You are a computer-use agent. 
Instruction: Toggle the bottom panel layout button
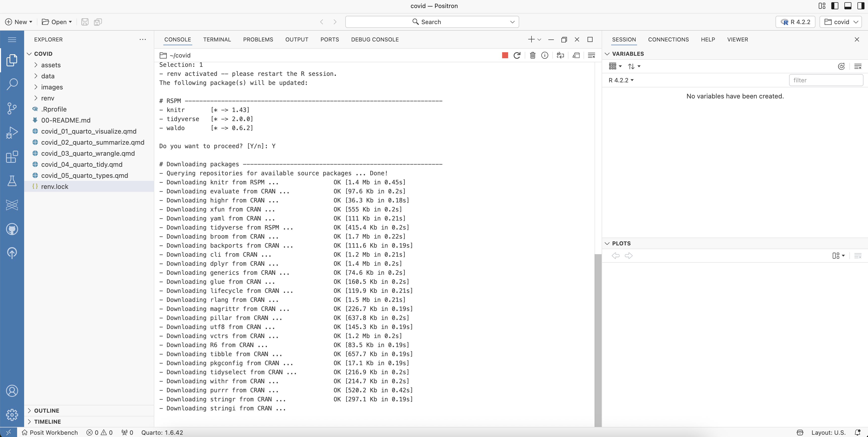[x=848, y=6]
